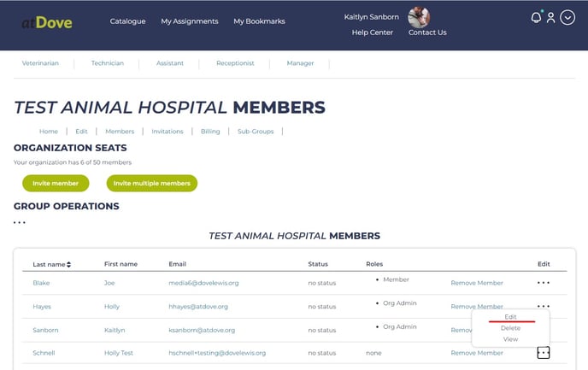Click the First name column header

pos(121,264)
